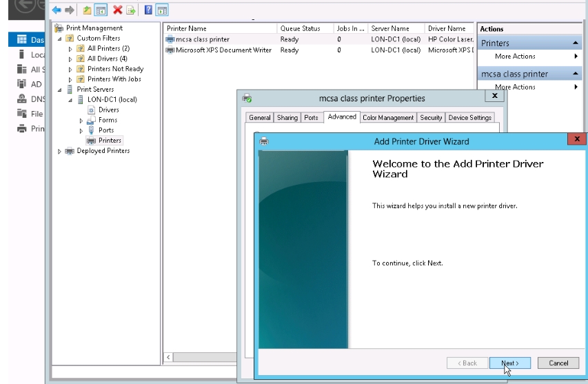Viewport: 588px width, 384px height.
Task: Select Printers node under LON-DC1
Action: 110,140
